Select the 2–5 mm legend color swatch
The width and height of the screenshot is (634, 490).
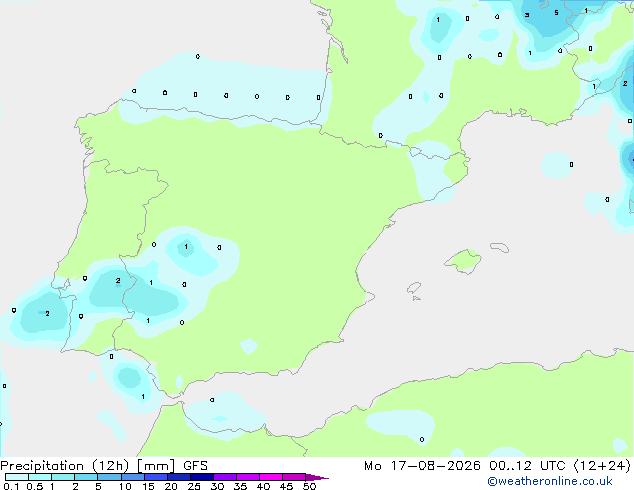[86, 477]
